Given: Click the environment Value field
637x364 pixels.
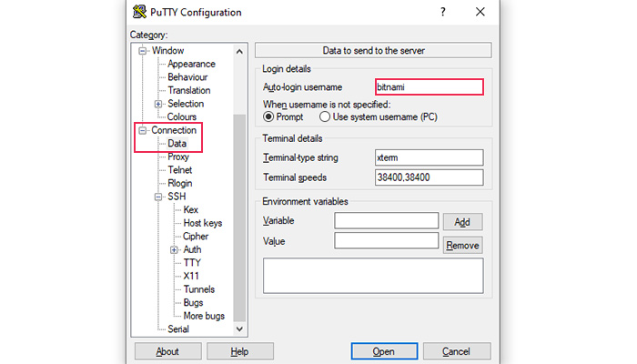Looking at the screenshot, I should (387, 240).
